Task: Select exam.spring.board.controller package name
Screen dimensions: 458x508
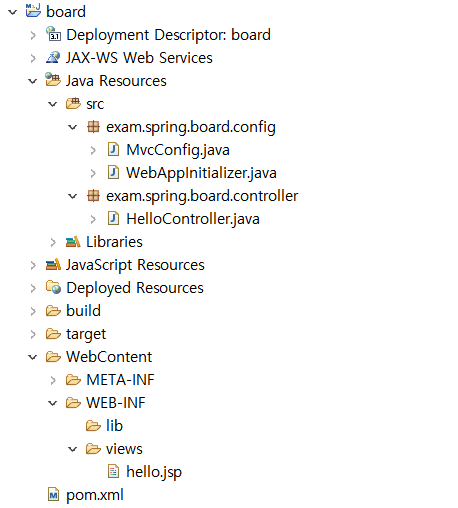Action: click(202, 196)
